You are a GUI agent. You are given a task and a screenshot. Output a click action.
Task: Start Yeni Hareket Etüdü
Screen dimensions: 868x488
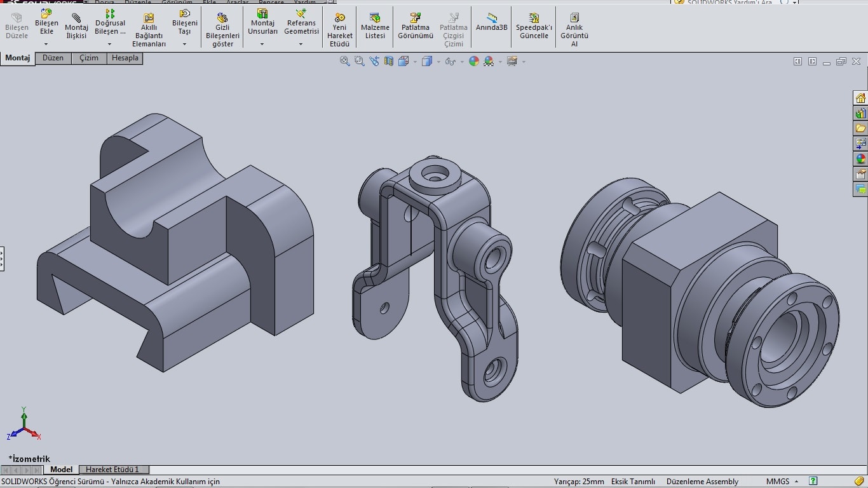[340, 30]
